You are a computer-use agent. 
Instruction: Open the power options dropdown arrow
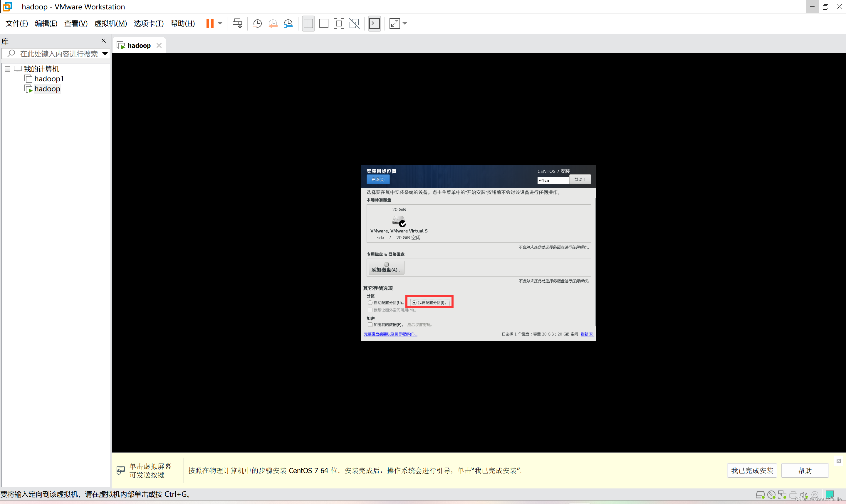pos(220,23)
